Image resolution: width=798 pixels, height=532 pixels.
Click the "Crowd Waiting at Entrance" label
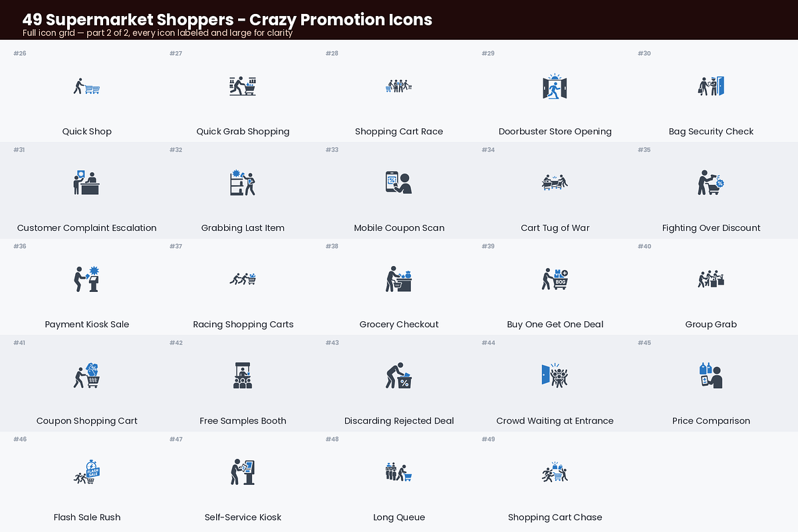click(555, 421)
